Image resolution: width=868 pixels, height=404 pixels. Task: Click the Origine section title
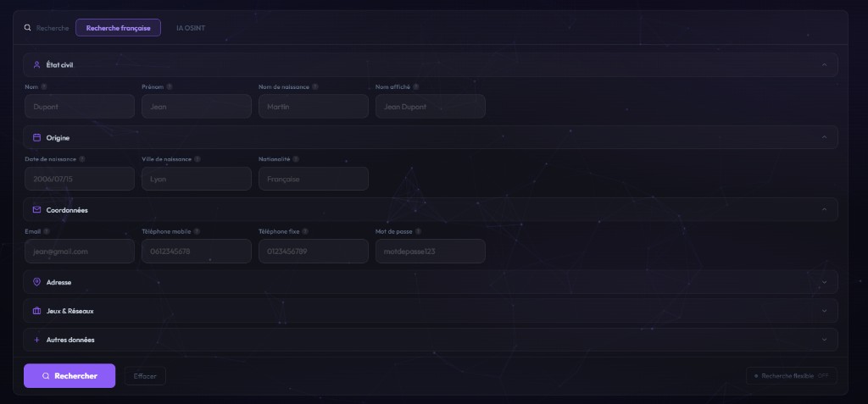click(58, 137)
